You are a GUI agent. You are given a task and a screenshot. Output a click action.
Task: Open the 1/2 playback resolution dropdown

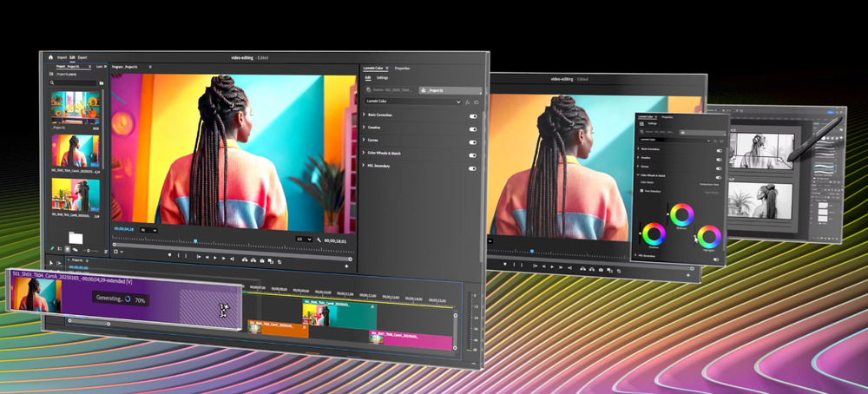[304, 239]
